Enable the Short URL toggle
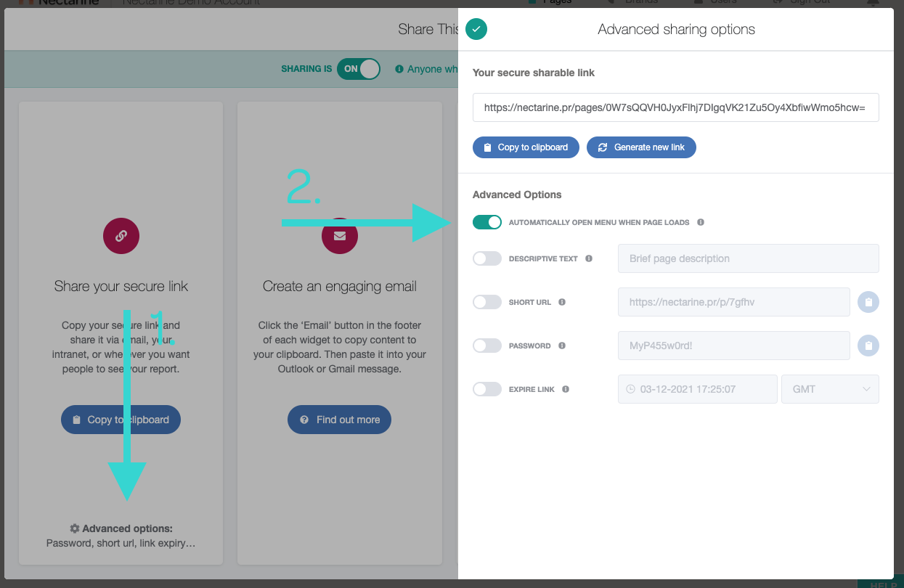Image resolution: width=904 pixels, height=588 pixels. pos(487,302)
